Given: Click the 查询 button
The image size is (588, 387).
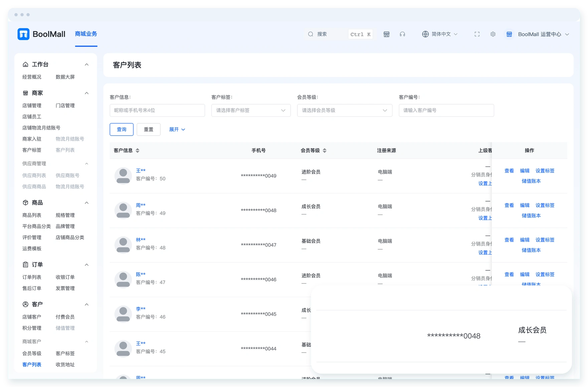Looking at the screenshot, I should (122, 129).
